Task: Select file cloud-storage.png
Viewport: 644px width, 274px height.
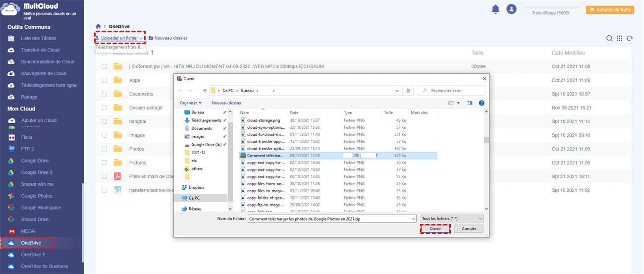Action: 263,120
